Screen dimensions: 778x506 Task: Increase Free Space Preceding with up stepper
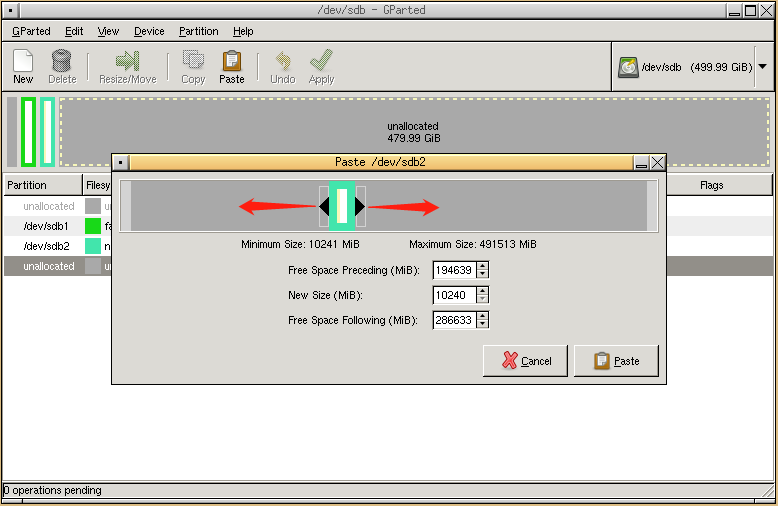[483, 266]
